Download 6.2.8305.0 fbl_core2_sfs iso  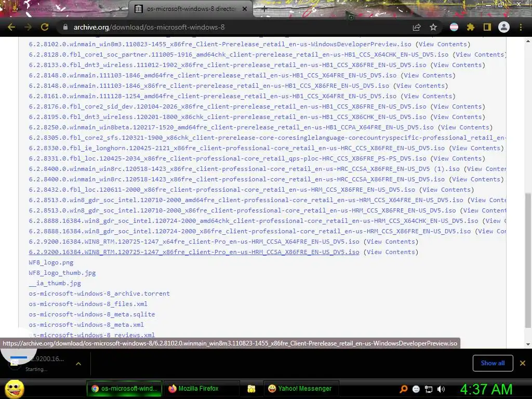click(268, 138)
